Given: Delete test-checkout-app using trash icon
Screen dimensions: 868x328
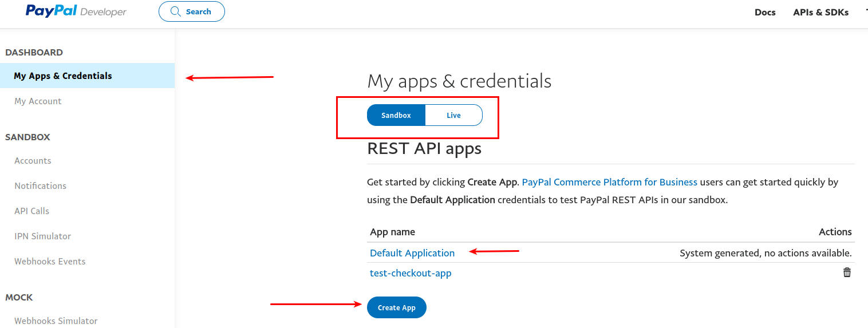Looking at the screenshot, I should 847,272.
